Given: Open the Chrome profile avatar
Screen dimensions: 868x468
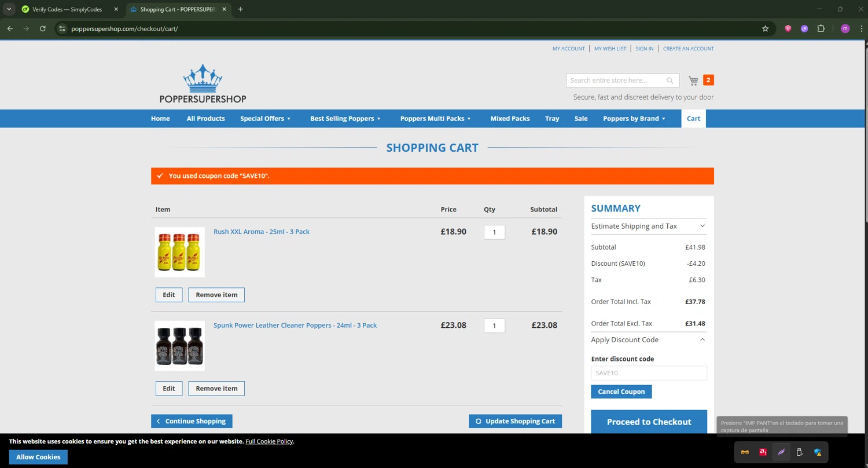Looking at the screenshot, I should 845,28.
